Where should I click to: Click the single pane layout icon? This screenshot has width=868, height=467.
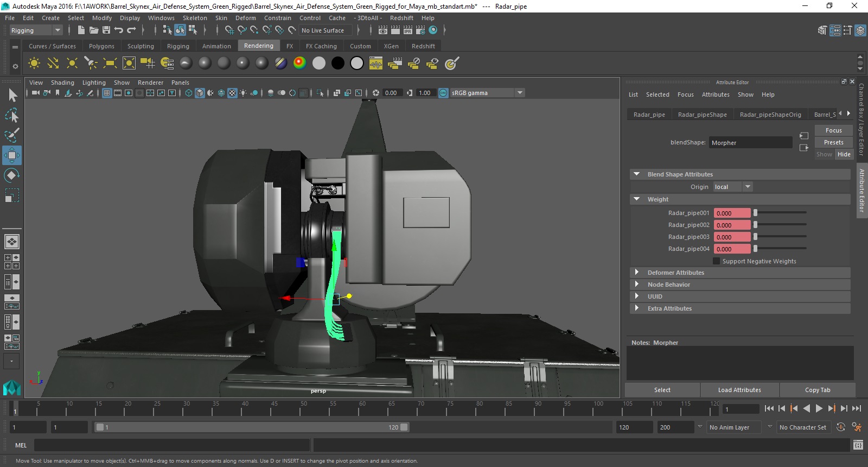(x=12, y=242)
